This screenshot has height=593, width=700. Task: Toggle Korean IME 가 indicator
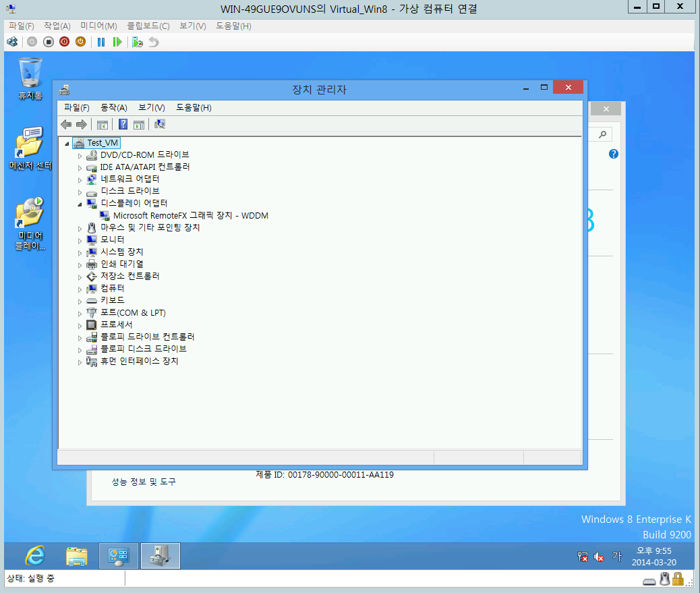(x=617, y=556)
